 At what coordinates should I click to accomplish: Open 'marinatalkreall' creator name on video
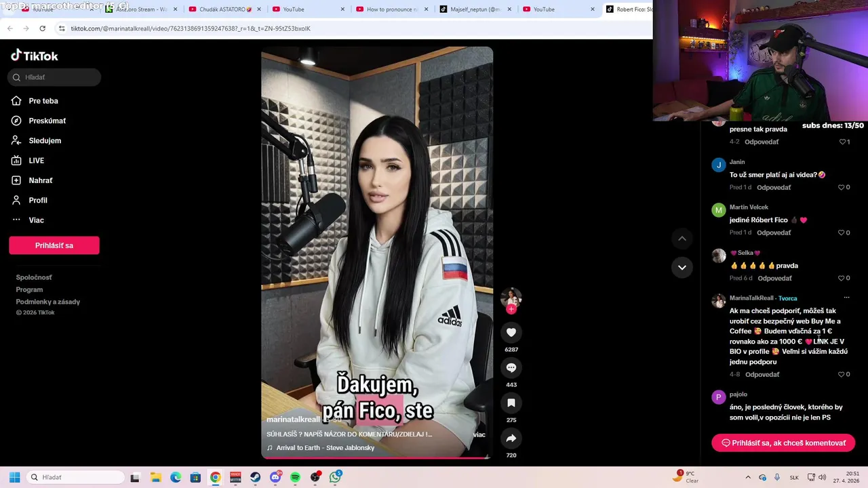point(293,420)
